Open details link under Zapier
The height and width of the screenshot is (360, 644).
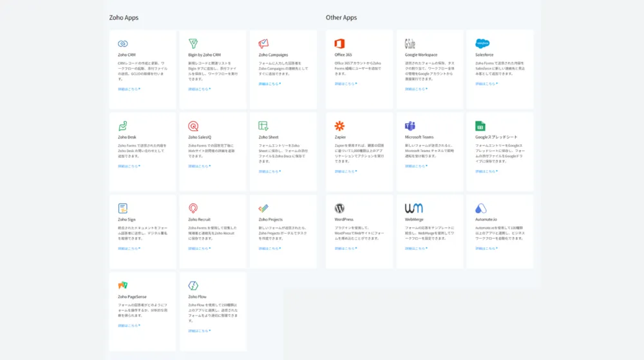tap(345, 171)
